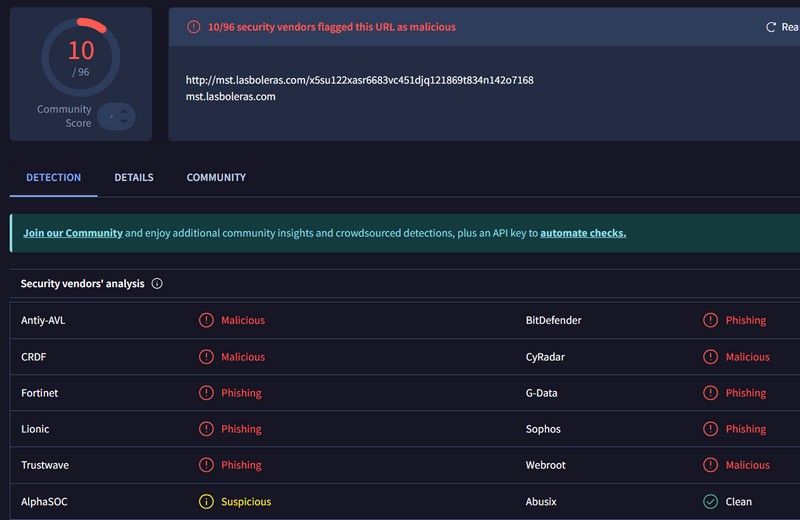Click the Antiy-AVL malicious warning icon
This screenshot has width=800, height=520.
click(x=206, y=321)
